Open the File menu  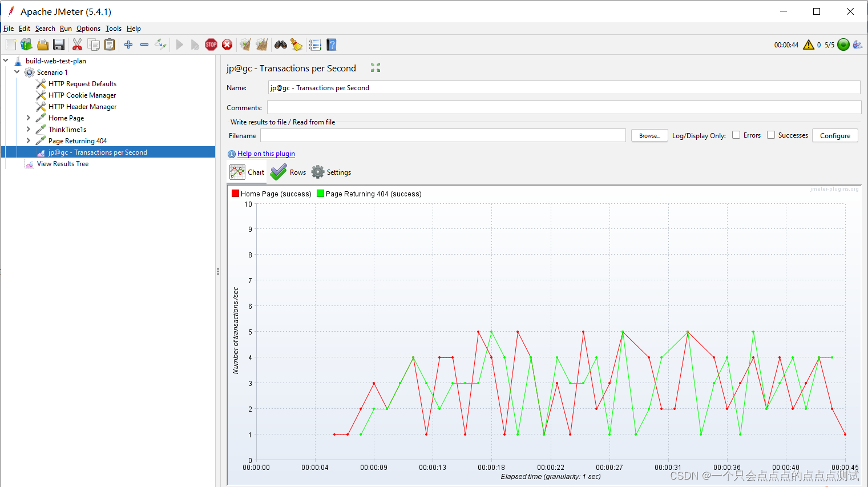[9, 29]
